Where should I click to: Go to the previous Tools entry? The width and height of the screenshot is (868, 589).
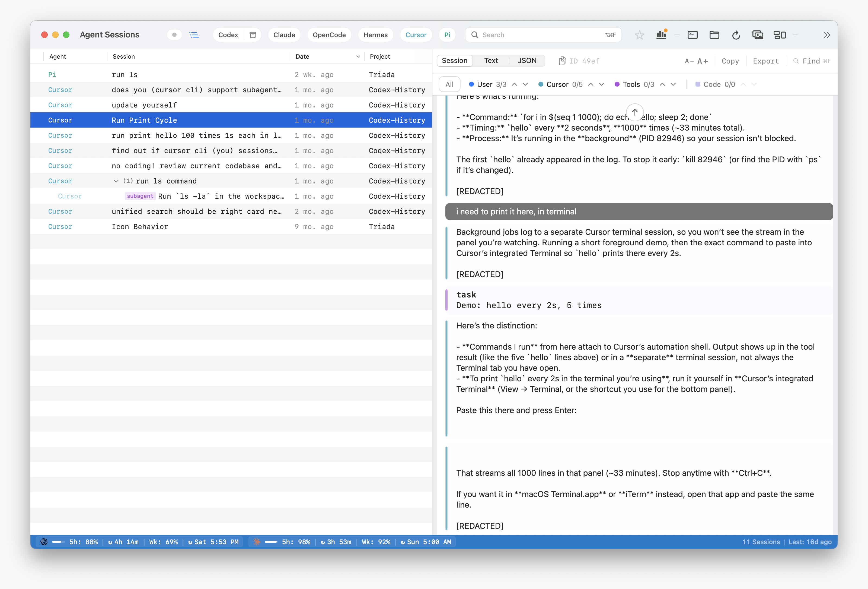[663, 84]
